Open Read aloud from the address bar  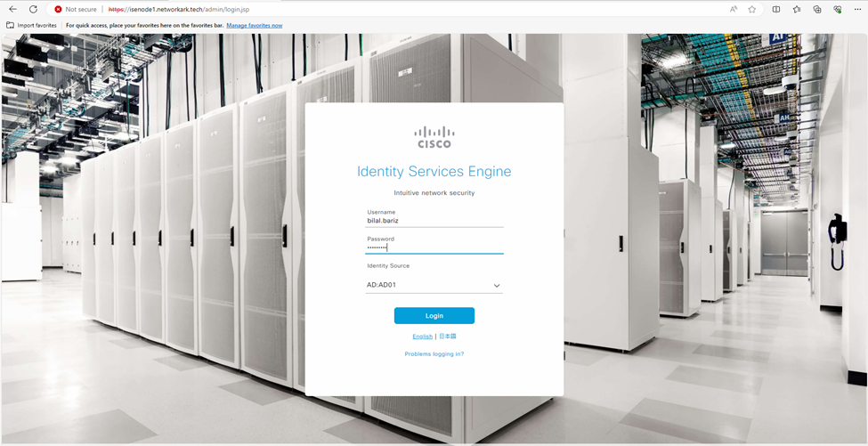734,9
